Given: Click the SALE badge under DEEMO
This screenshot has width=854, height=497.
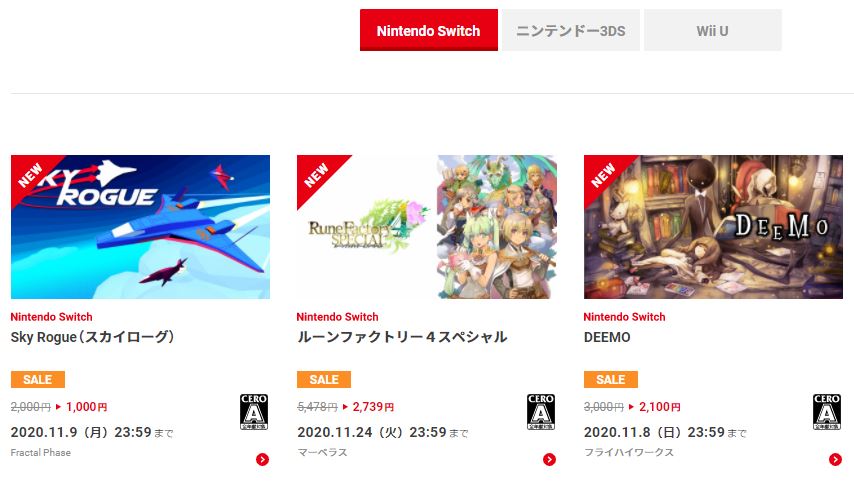Looking at the screenshot, I should pyautogui.click(x=611, y=379).
